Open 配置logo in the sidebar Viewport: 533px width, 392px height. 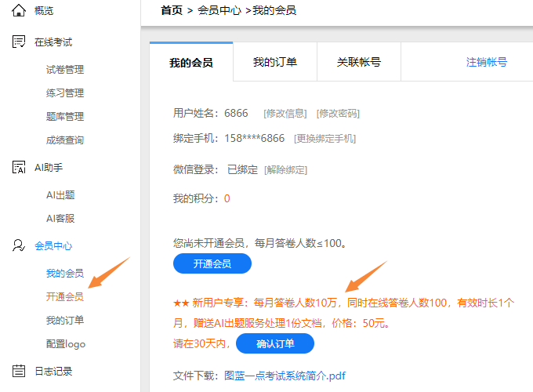pyautogui.click(x=66, y=344)
